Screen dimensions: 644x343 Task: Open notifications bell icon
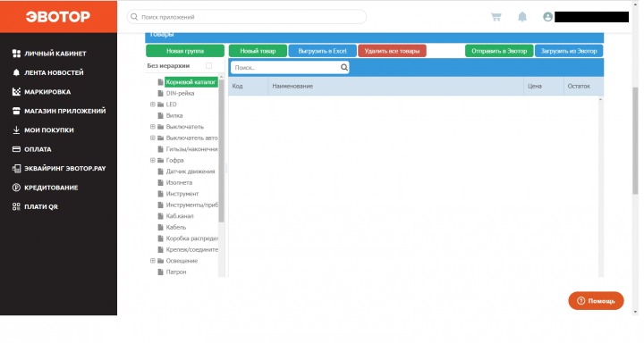tap(522, 17)
